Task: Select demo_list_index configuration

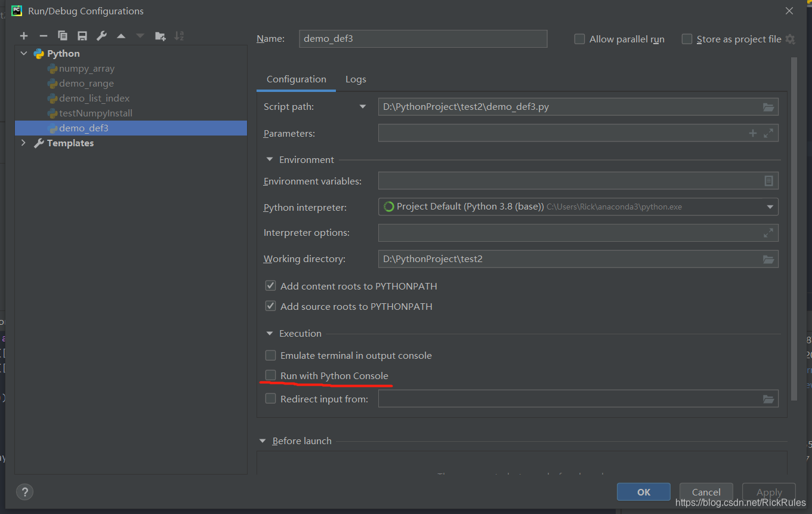Action: (94, 99)
